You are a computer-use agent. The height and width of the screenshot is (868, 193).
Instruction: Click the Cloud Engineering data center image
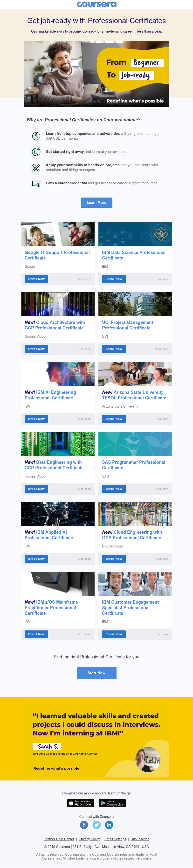coord(135,514)
